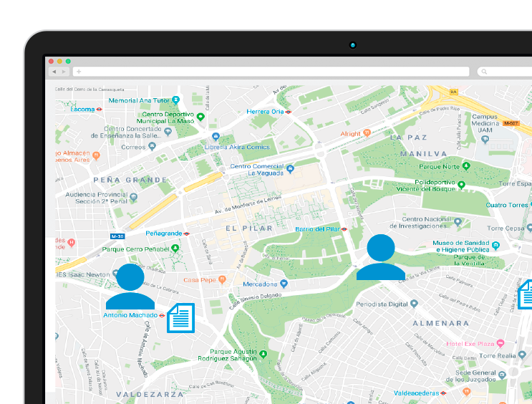Click the yellow minimize window button
The height and width of the screenshot is (404, 532).
coord(59,61)
